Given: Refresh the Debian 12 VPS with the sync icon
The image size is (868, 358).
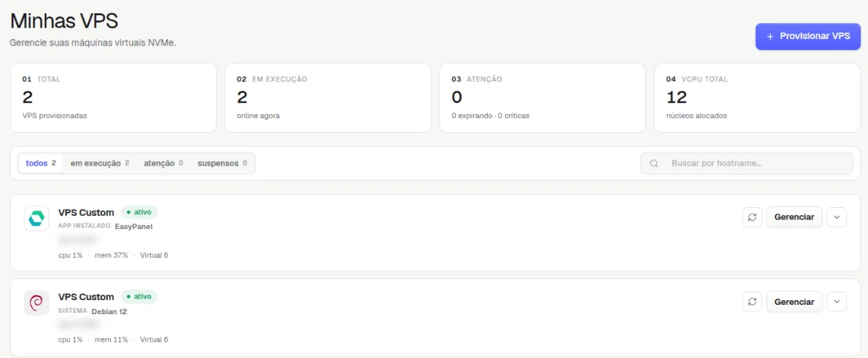Looking at the screenshot, I should pos(751,302).
